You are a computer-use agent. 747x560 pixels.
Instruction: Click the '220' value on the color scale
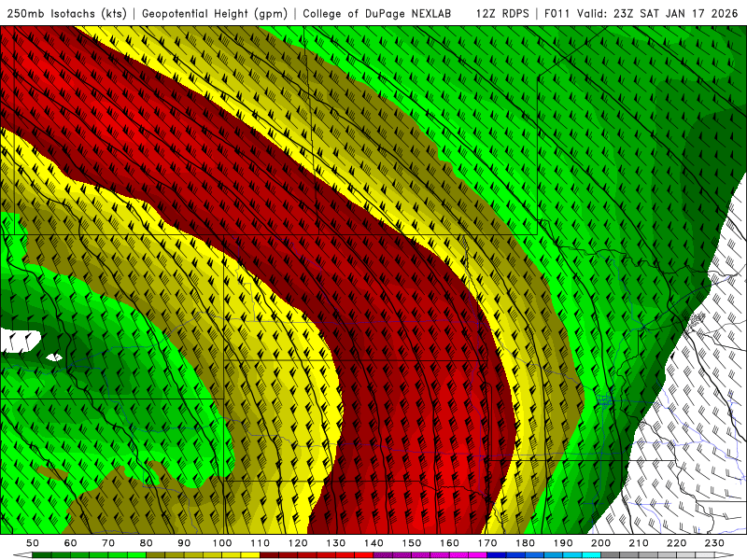coord(676,543)
